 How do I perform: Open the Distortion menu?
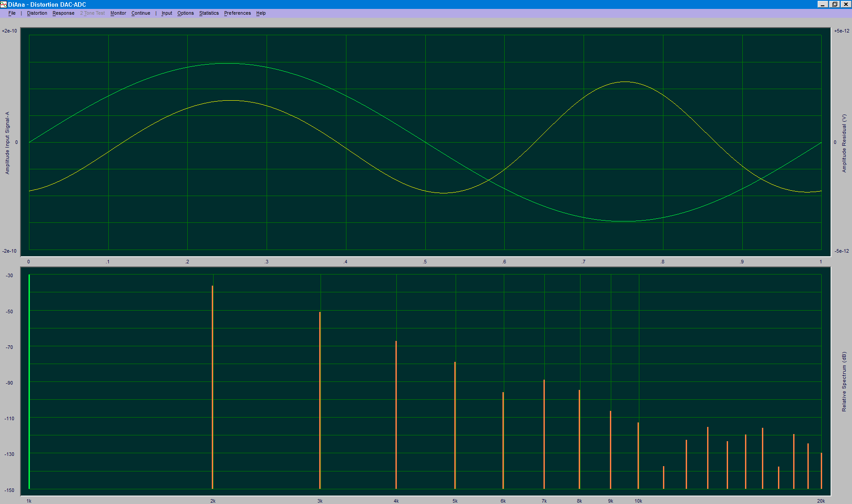(37, 13)
